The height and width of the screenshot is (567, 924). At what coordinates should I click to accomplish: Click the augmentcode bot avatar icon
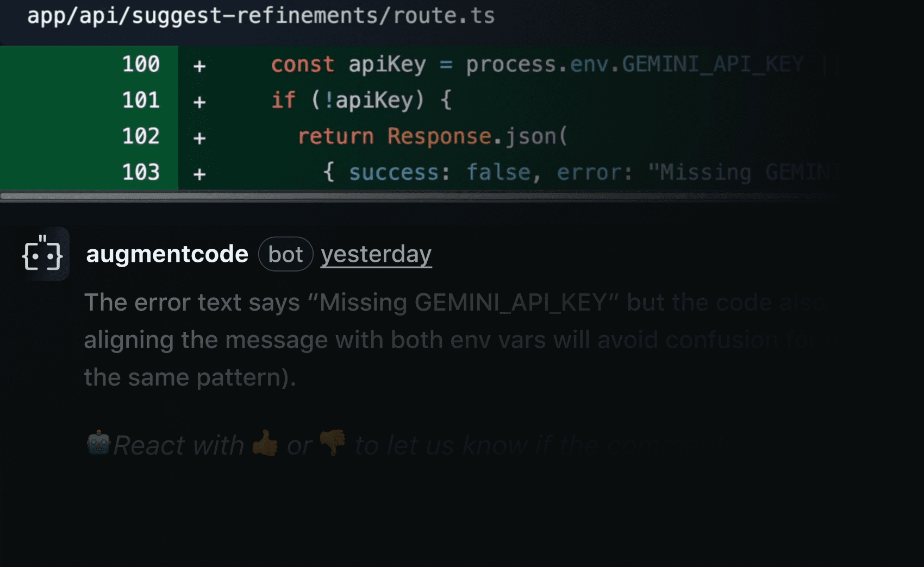(43, 254)
